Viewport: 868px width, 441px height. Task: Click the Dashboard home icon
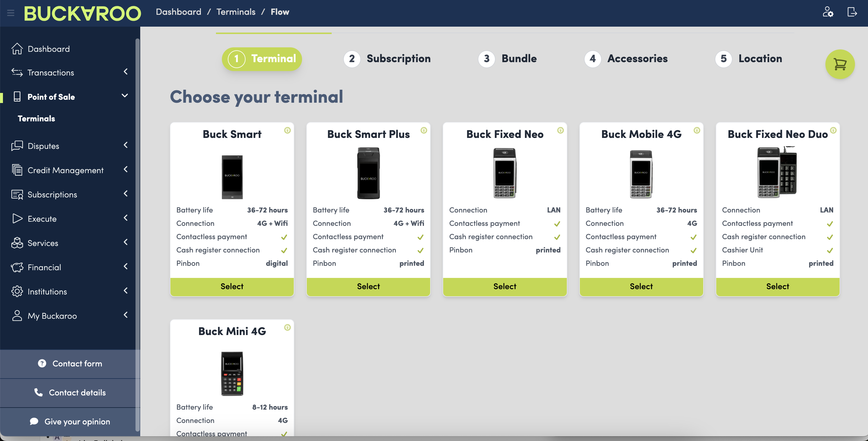(17, 49)
